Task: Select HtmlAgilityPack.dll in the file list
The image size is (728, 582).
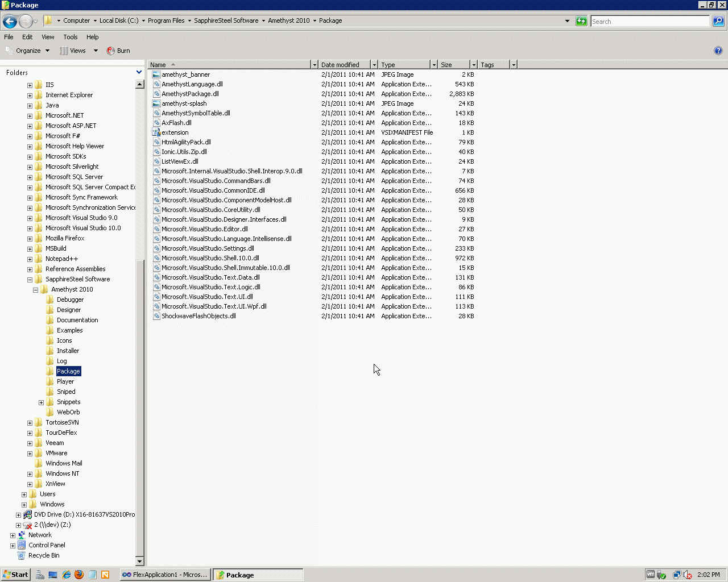Action: (186, 142)
